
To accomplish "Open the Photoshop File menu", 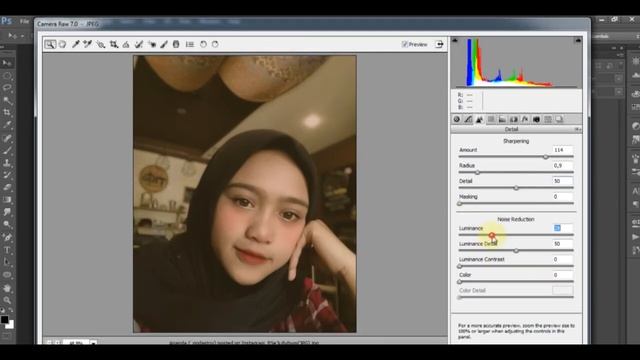I will pos(24,21).
